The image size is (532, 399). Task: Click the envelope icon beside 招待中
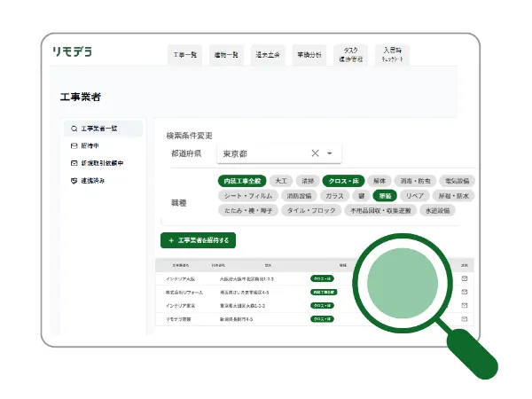[x=74, y=146]
